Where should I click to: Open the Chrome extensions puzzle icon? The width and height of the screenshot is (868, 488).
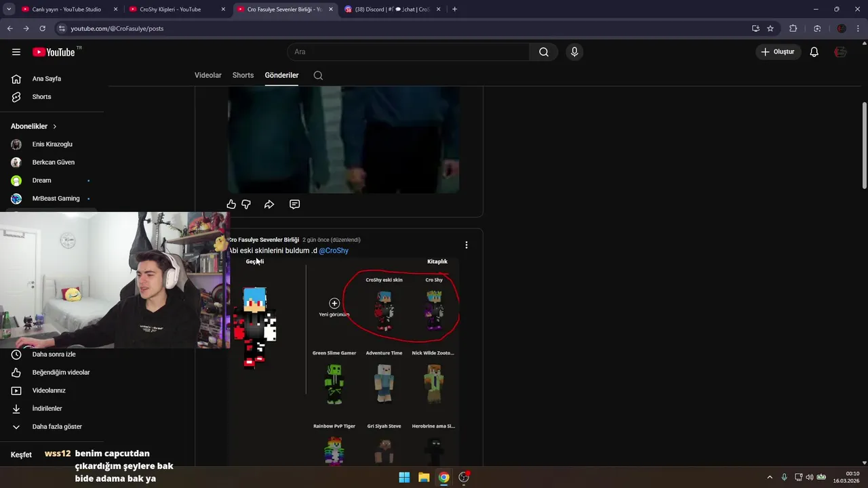[793, 28]
